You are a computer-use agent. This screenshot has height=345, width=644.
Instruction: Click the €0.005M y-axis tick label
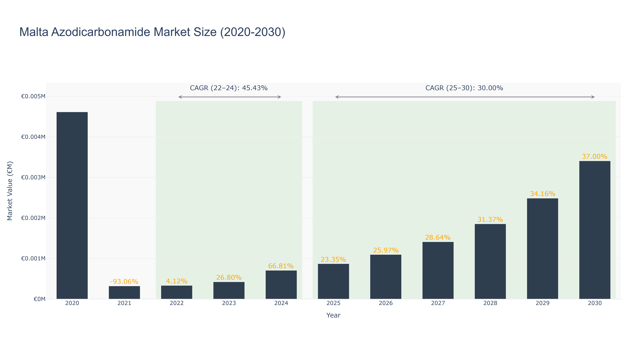[x=33, y=96]
